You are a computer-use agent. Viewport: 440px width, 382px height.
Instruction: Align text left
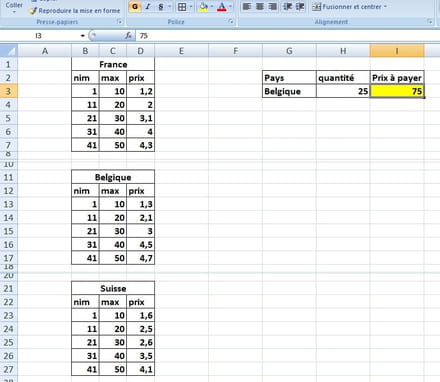coord(247,7)
